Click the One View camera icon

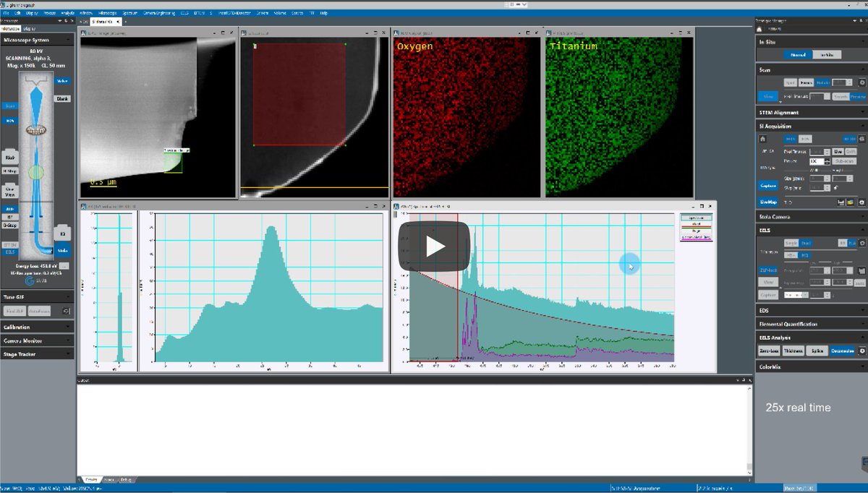10,192
